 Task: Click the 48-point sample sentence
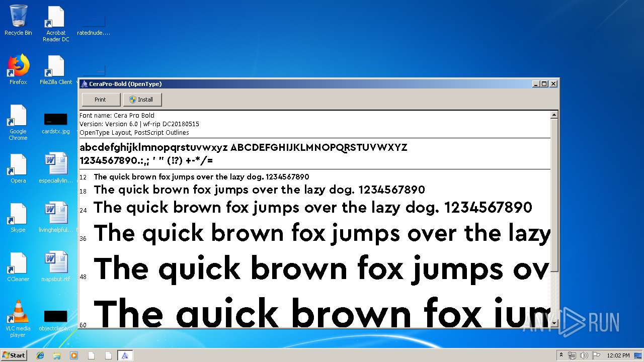[322, 268]
